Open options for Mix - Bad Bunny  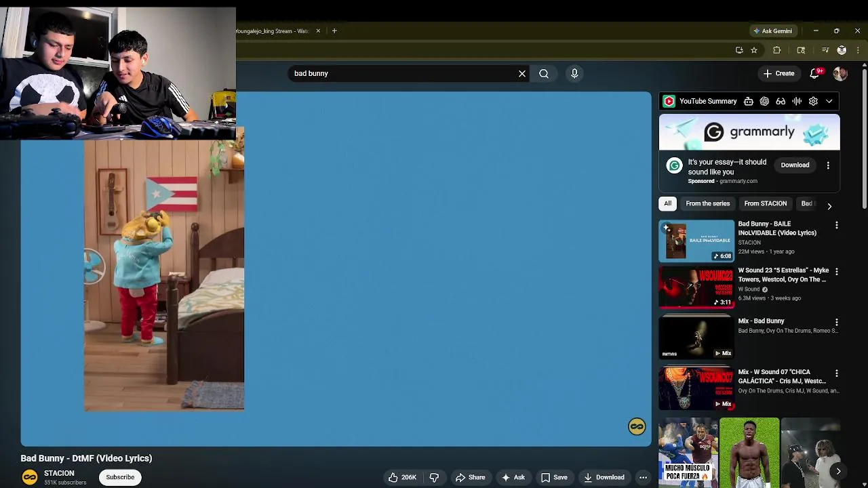836,323
